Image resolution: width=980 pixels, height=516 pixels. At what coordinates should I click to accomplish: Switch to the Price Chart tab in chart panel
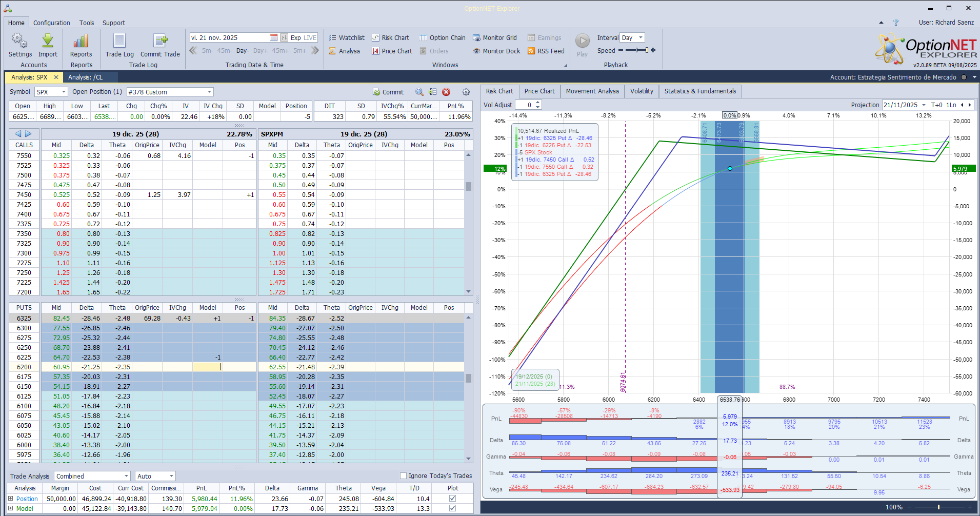[x=539, y=91]
